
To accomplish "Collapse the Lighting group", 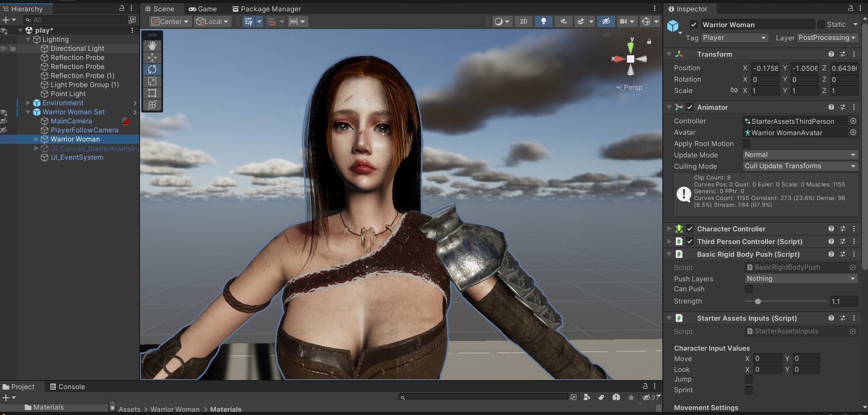I will pyautogui.click(x=28, y=39).
